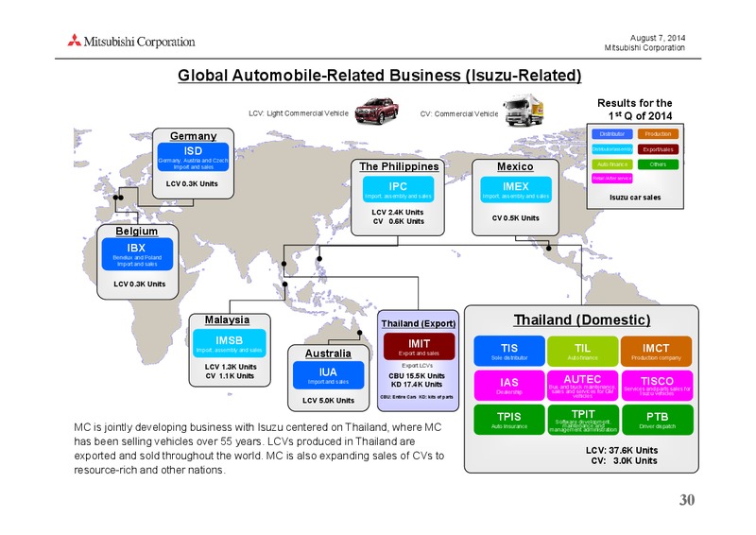Click the orange IMCT production company box
Viewport: 756px width, 535px height.
coord(656,351)
